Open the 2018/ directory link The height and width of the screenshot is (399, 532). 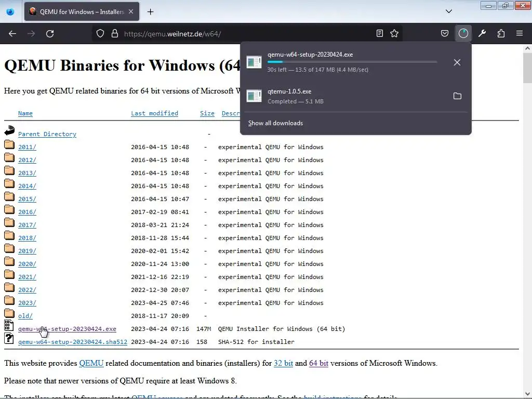27,238
